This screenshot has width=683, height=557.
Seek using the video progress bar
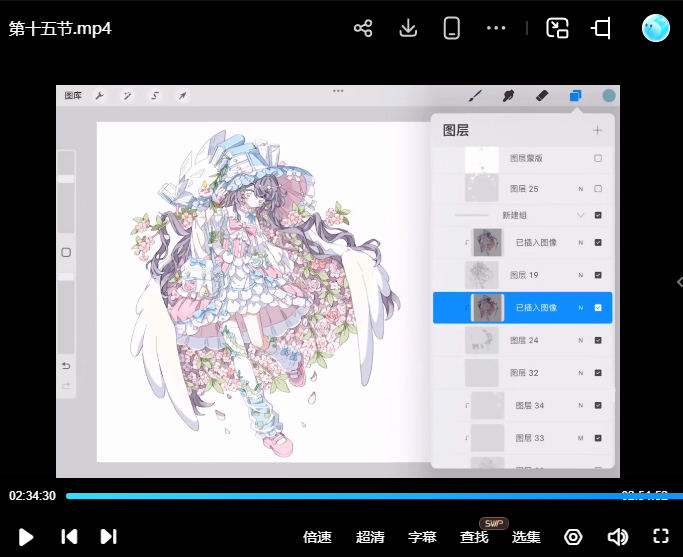tap(374, 496)
